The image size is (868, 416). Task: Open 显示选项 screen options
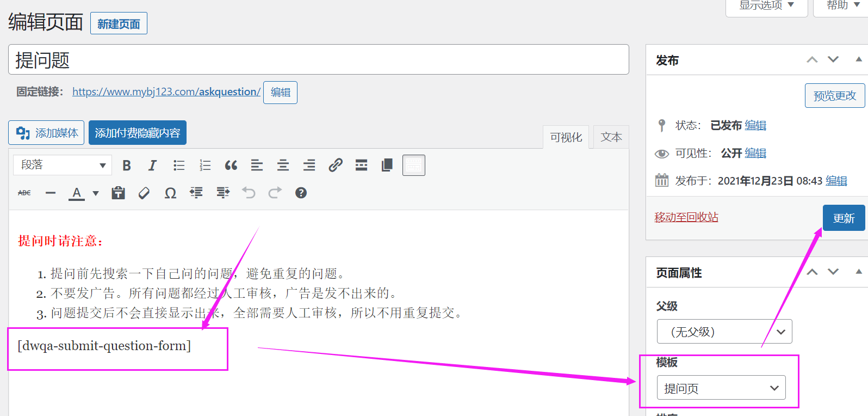tap(767, 5)
